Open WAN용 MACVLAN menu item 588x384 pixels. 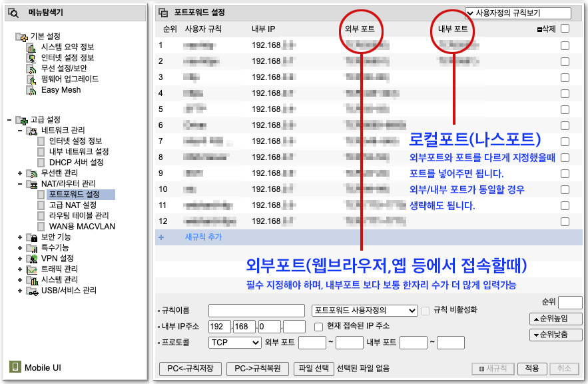82,227
